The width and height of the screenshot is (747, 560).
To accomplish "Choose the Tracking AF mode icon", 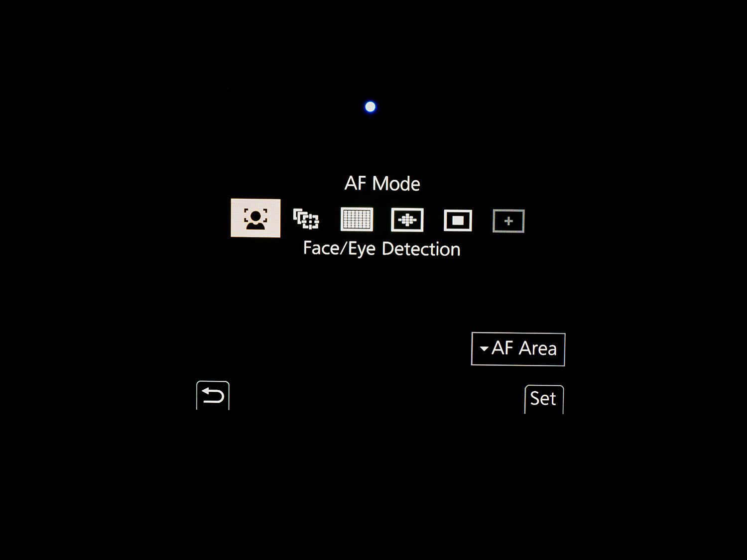I will tap(306, 219).
